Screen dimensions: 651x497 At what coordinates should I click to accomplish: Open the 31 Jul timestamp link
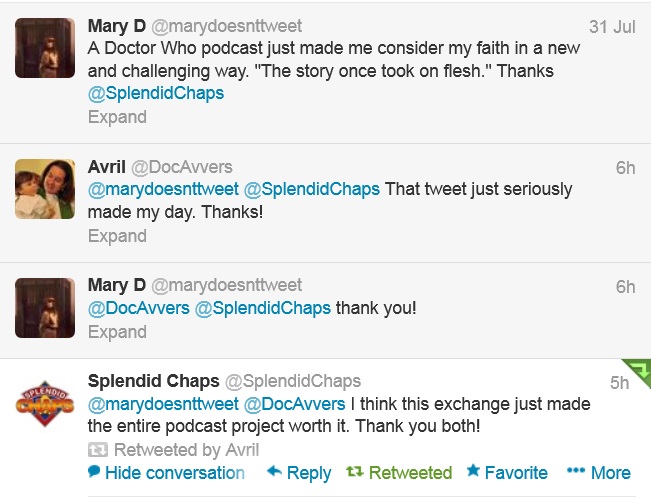(x=612, y=27)
